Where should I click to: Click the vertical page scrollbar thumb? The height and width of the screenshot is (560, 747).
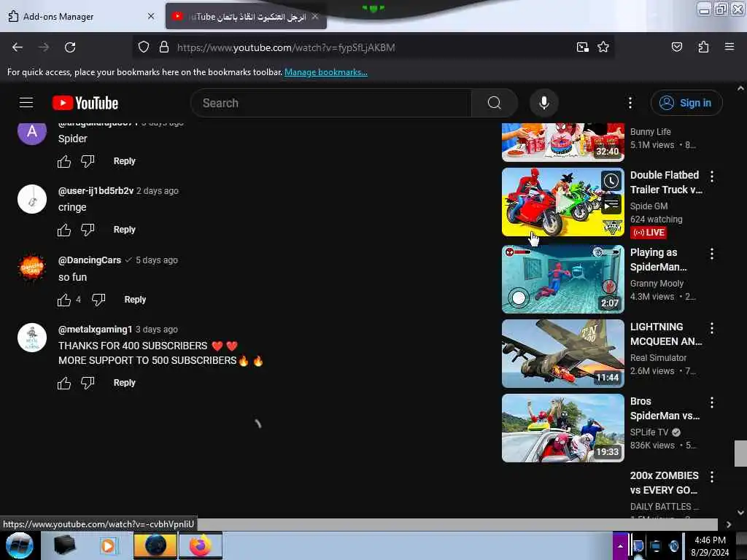tap(740, 453)
